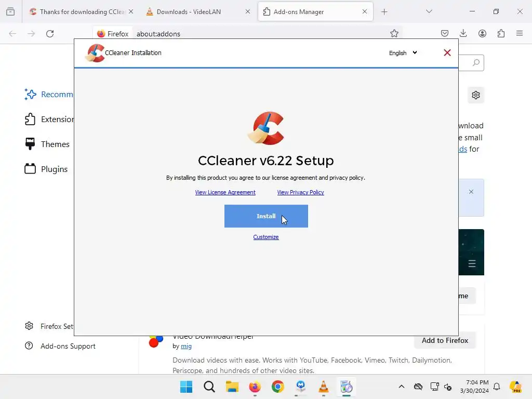Open Malwarebytes taskbar icon
Viewport: 532px width, 399px height.
point(301,387)
